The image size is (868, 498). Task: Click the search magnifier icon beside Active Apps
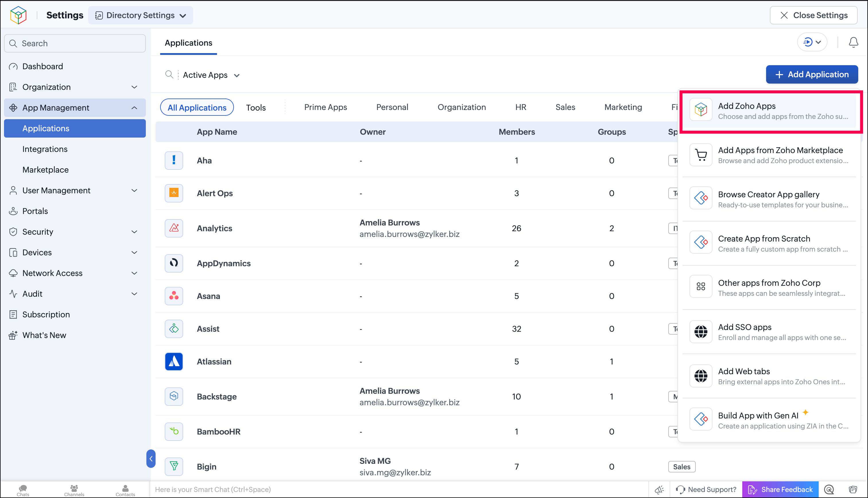(169, 75)
